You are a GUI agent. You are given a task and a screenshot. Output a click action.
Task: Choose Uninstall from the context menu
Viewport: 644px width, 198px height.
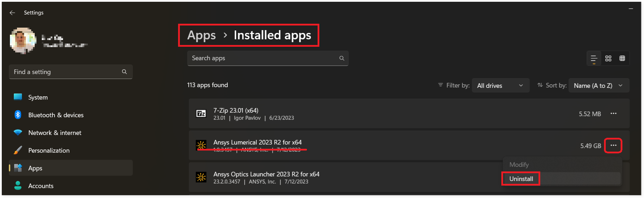(562, 179)
